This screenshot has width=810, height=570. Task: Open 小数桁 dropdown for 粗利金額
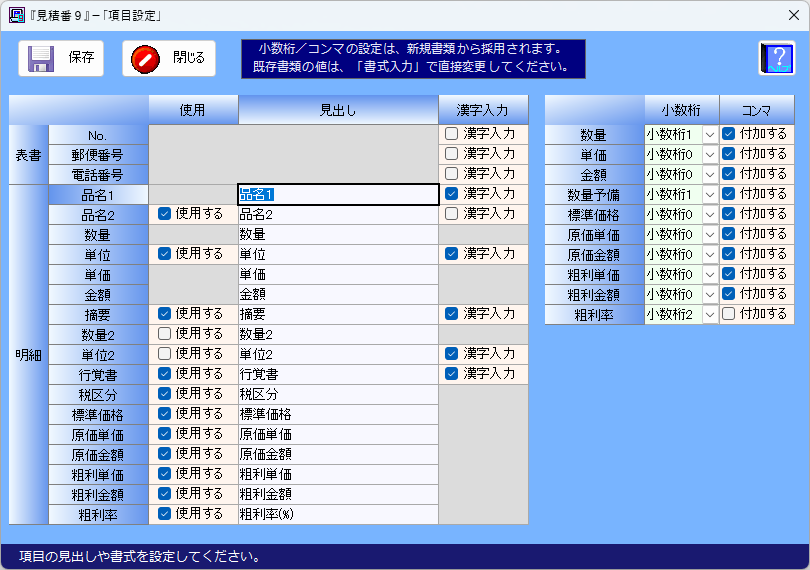(710, 294)
